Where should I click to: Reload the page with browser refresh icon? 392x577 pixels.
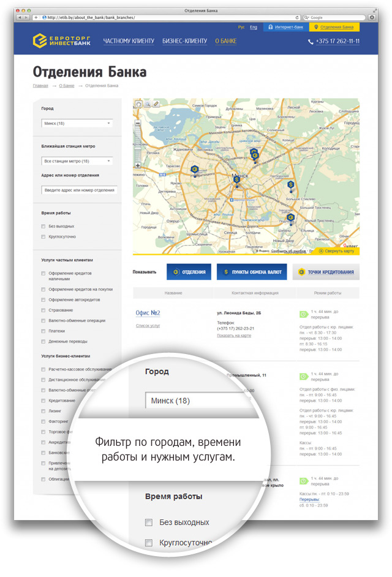click(297, 17)
